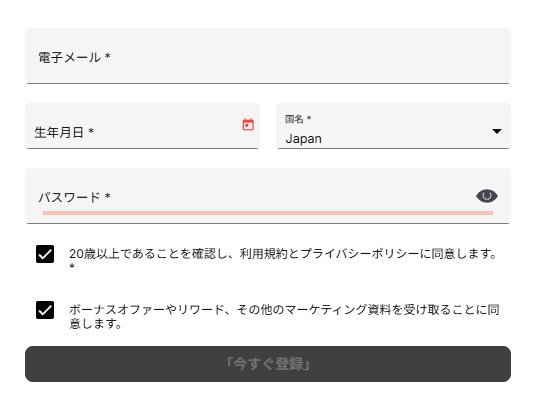Uncheck the 20歳以上 age confirmation checkbox
The image size is (537, 406).
point(45,254)
